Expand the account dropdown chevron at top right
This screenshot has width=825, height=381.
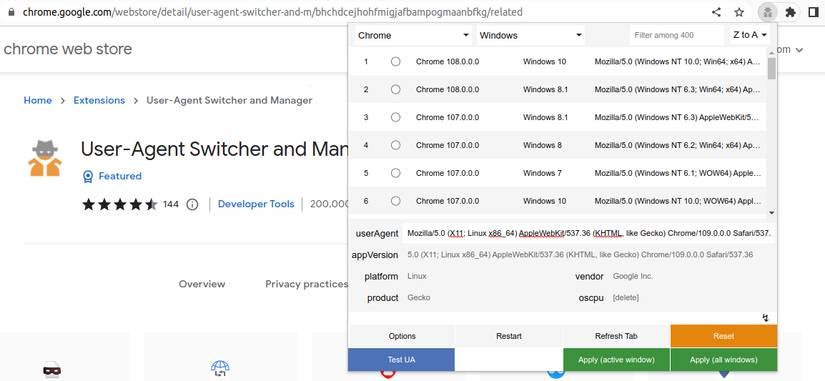(x=799, y=50)
